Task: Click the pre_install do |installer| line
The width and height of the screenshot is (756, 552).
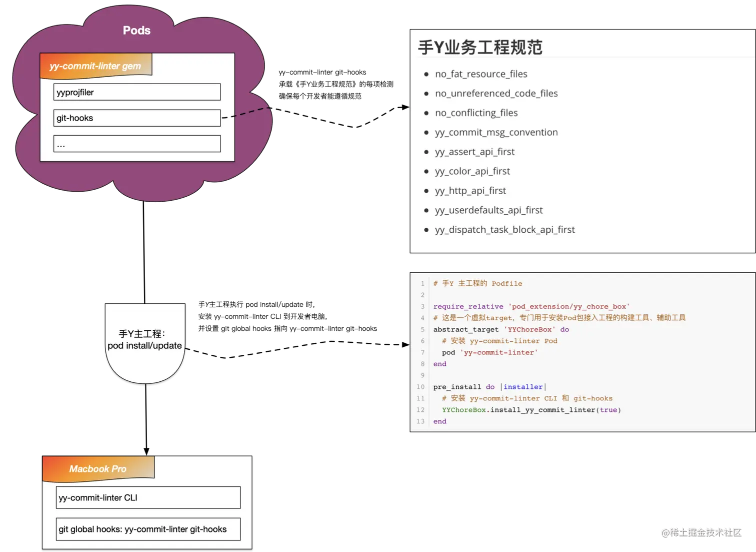Action: (490, 387)
